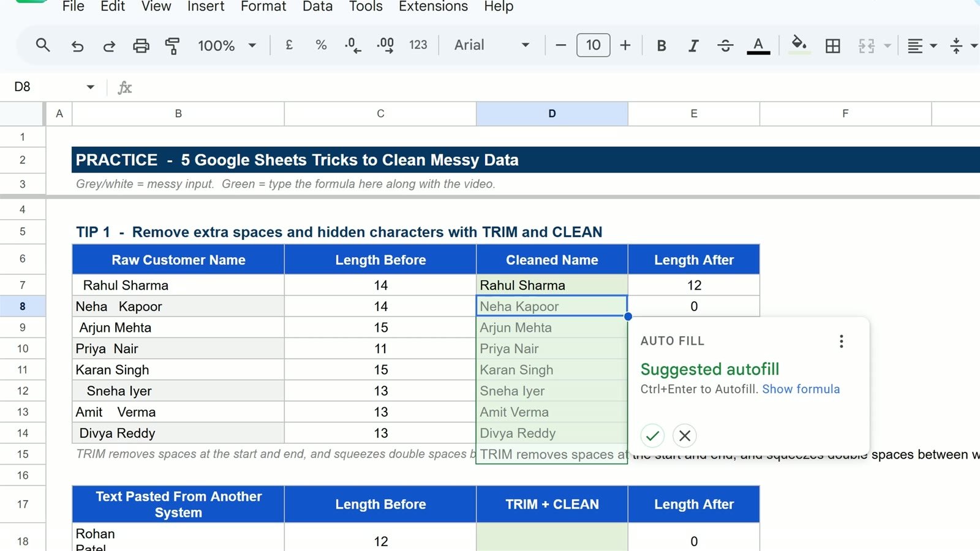980x551 pixels.
Task: Open the borders tool
Action: pos(833,45)
